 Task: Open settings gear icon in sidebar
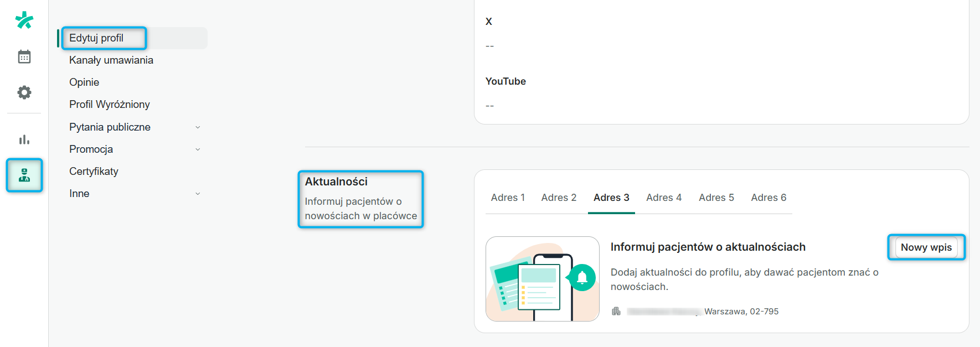click(24, 92)
